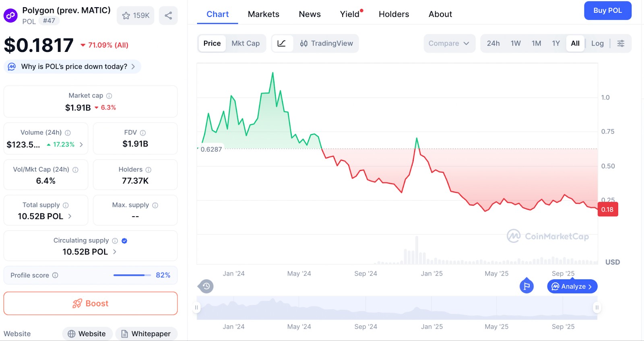Switch chart to Mkt Cap view
The height and width of the screenshot is (341, 644).
pos(246,43)
